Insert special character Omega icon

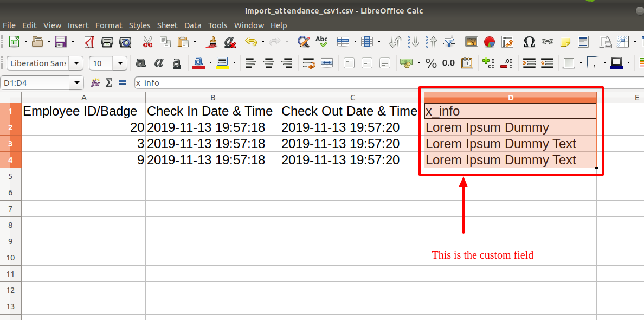click(530, 41)
